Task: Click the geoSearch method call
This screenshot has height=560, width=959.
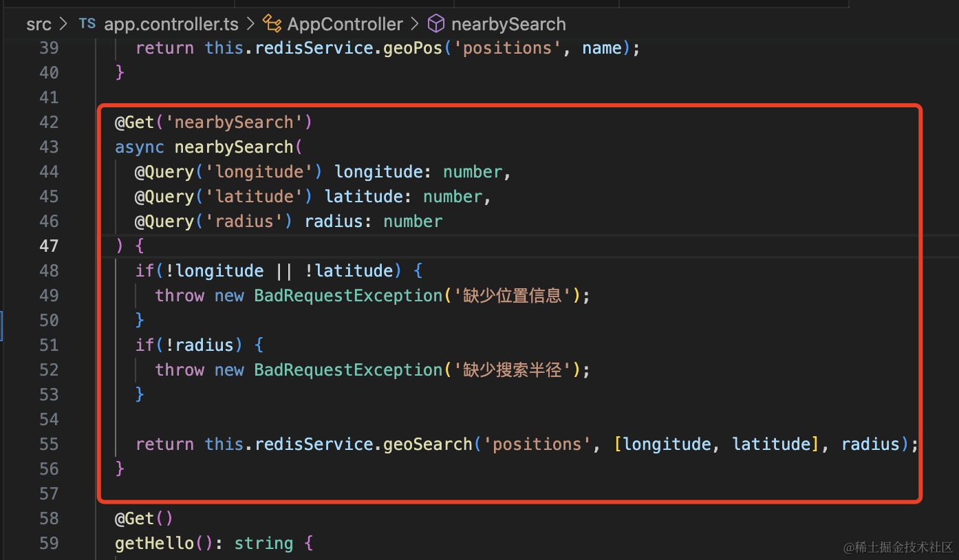Action: (x=427, y=444)
